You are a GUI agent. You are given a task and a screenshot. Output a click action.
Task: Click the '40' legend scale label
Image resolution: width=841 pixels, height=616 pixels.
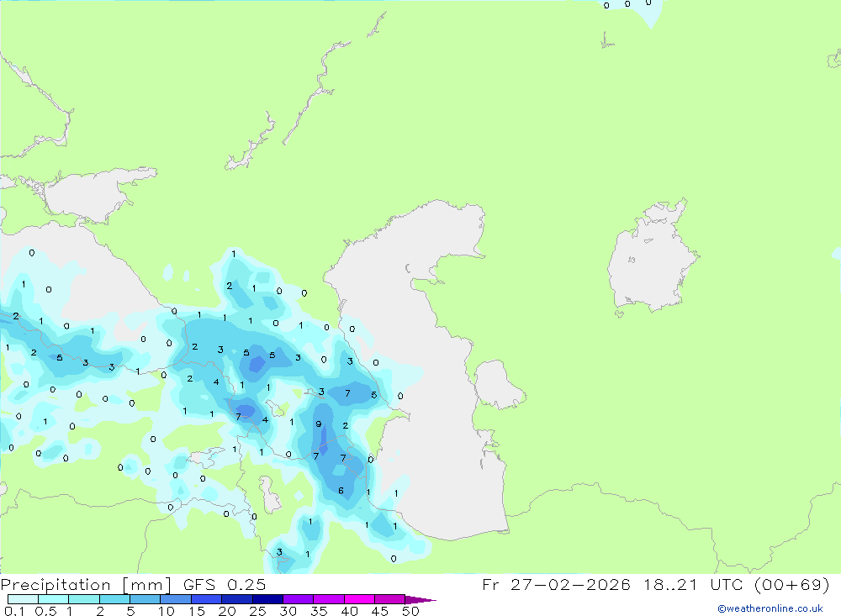(350, 611)
